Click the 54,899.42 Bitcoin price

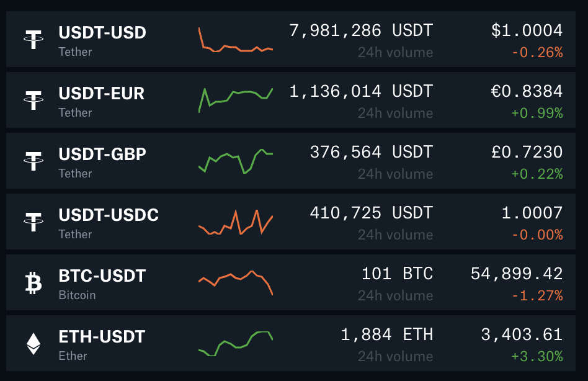(x=517, y=274)
